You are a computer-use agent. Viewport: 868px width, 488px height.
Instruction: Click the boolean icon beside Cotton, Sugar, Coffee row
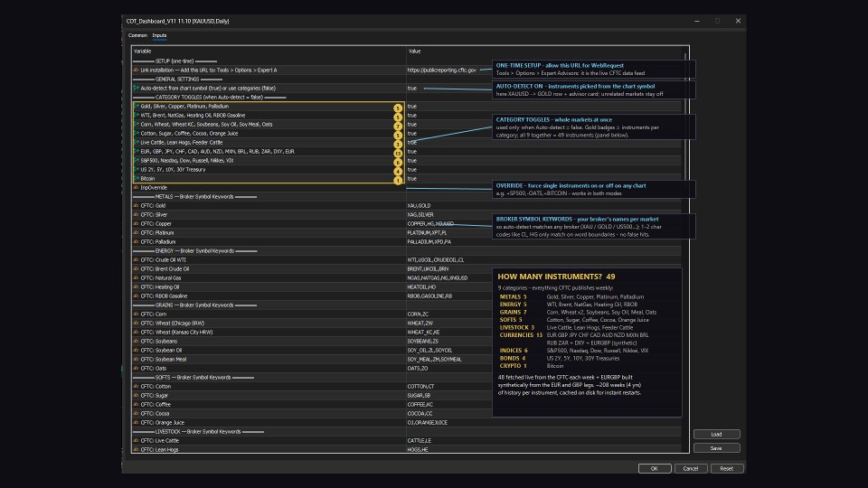[x=137, y=134]
